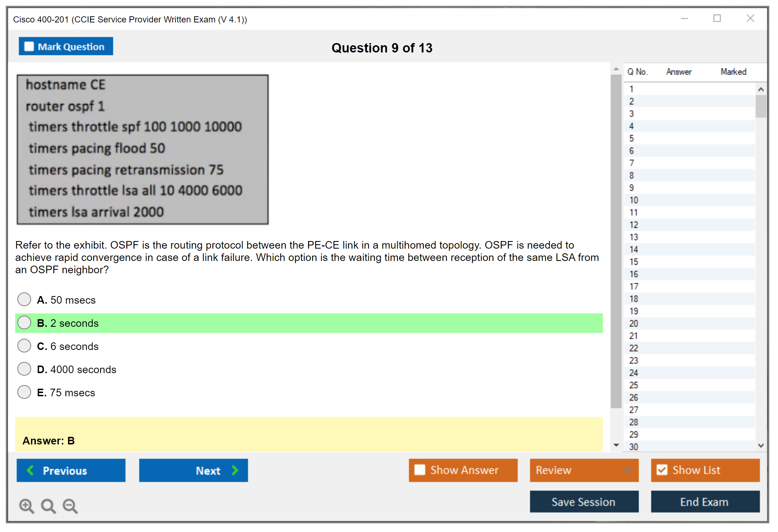Jump to question 20 in list
Screen dimensions: 778x532
point(634,324)
